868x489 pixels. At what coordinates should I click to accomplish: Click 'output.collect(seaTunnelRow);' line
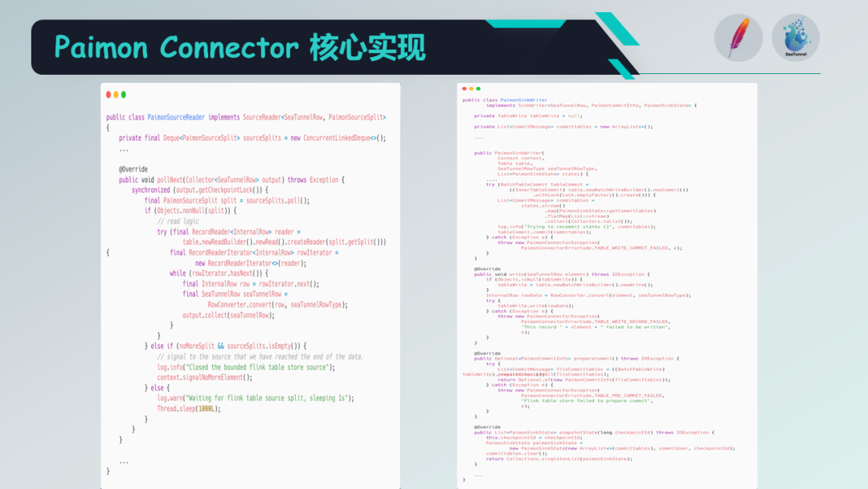pos(228,315)
